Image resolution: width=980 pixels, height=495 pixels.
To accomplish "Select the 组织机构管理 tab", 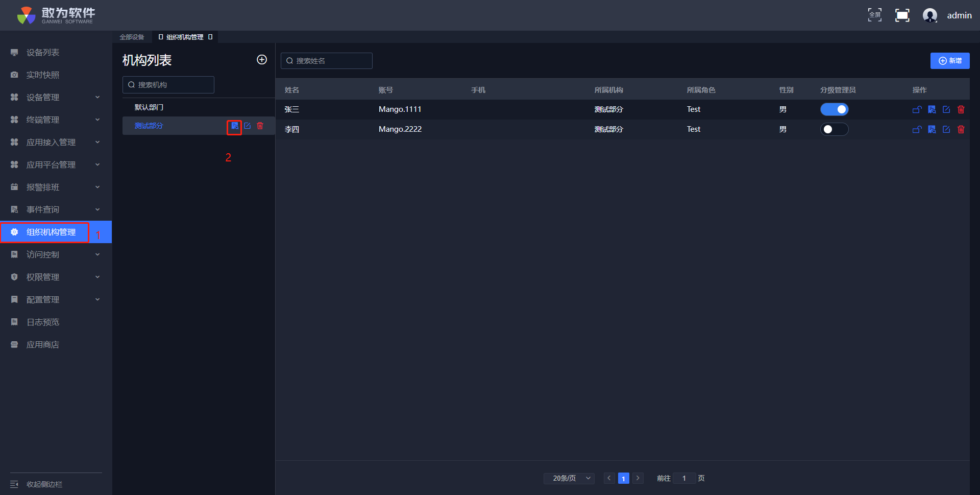I will click(x=185, y=37).
